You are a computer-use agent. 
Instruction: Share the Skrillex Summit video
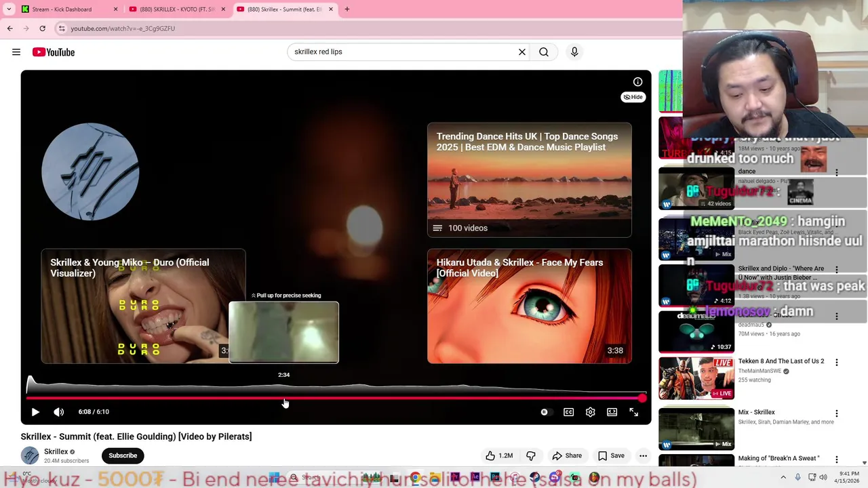tap(567, 455)
